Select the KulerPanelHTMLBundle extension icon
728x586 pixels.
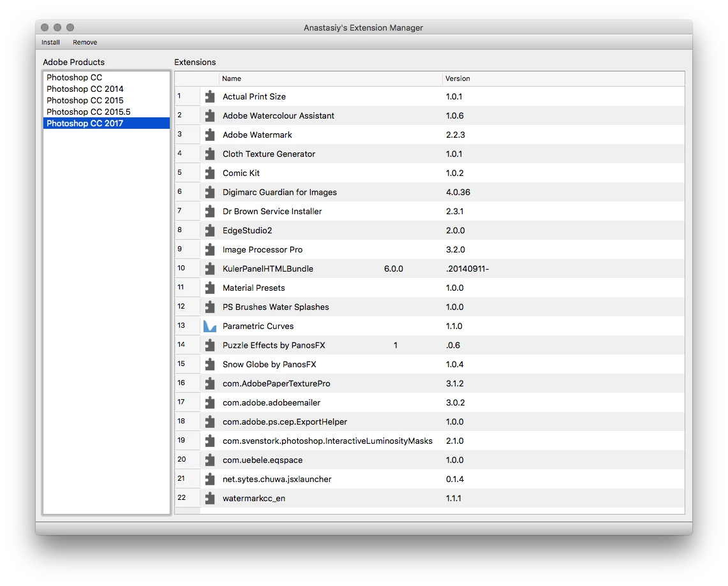pos(210,268)
